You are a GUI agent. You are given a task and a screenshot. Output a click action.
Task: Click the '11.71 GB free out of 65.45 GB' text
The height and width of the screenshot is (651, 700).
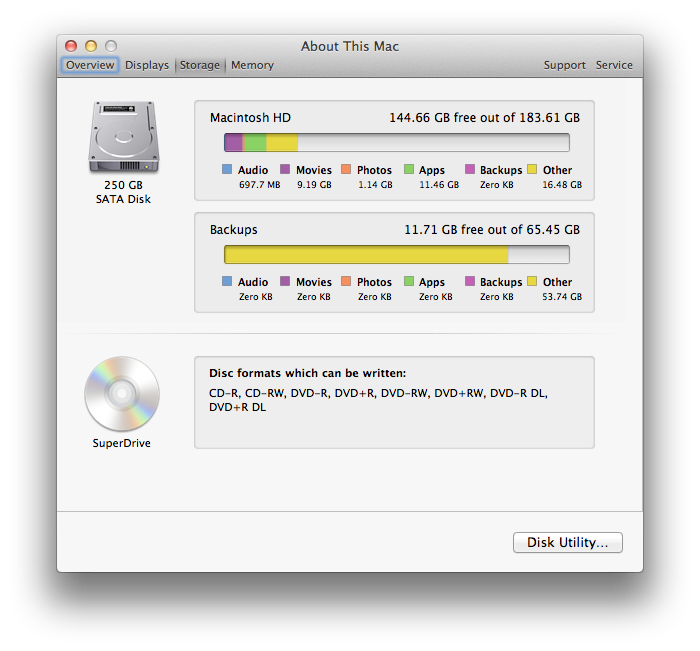pos(492,230)
